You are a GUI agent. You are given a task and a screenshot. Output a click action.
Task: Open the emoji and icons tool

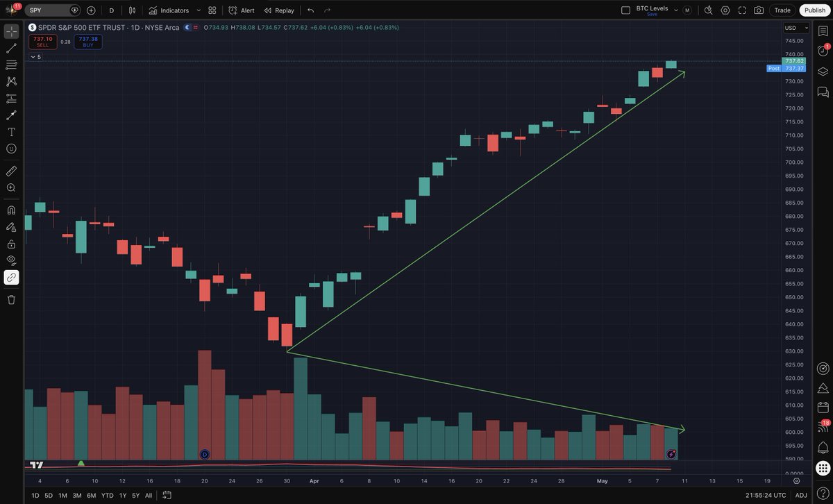pos(11,149)
